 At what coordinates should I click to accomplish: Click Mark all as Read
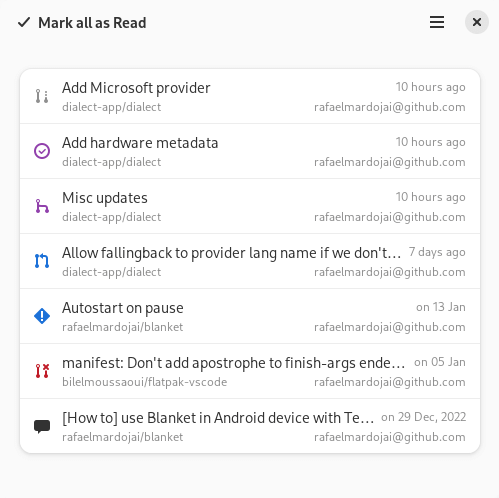click(x=82, y=23)
